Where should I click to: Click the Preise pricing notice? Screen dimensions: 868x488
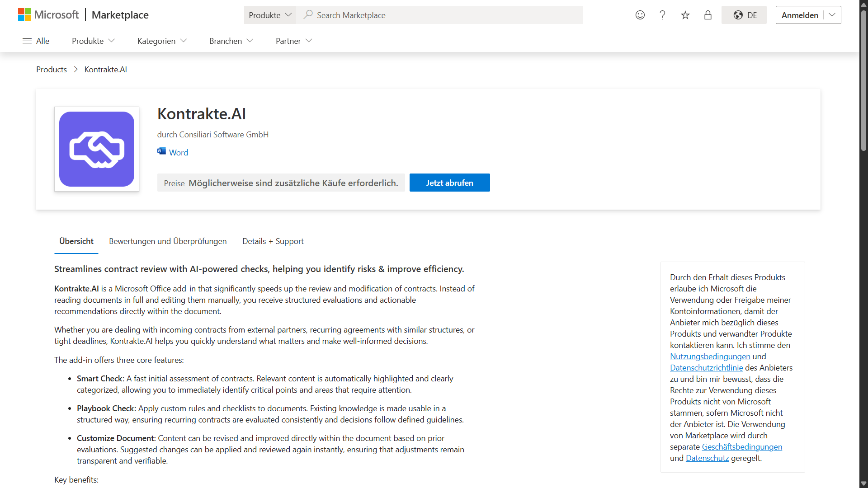click(281, 183)
